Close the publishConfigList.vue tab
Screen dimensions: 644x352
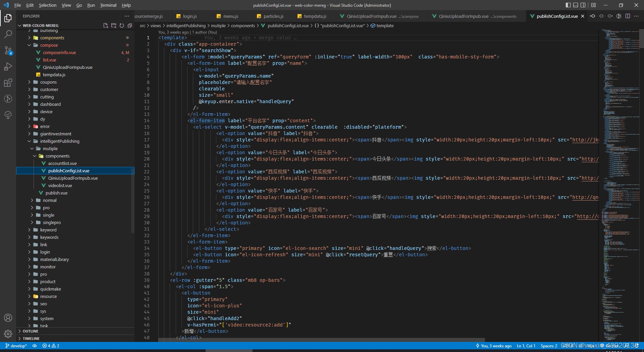[583, 16]
